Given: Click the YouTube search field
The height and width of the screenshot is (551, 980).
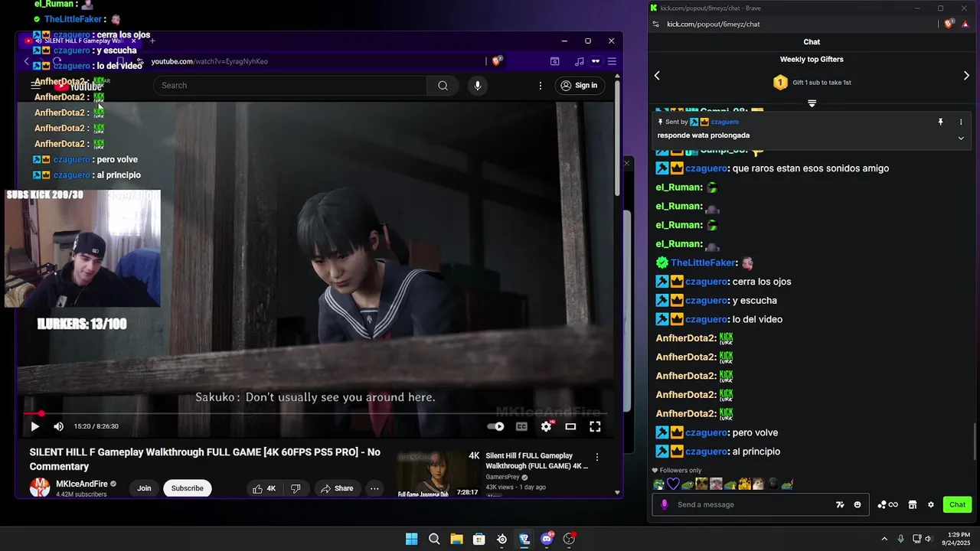Looking at the screenshot, I should tap(290, 85).
